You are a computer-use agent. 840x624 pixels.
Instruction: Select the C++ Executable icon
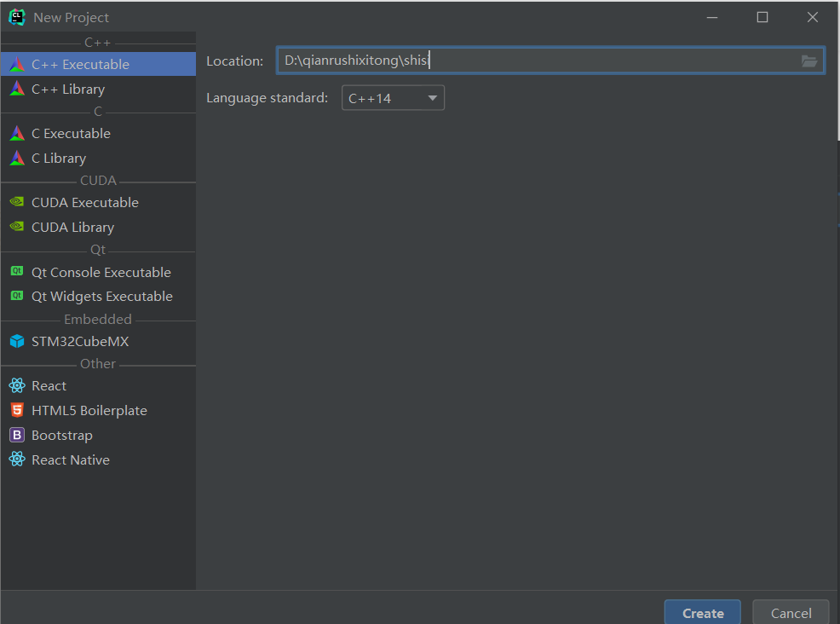click(17, 64)
